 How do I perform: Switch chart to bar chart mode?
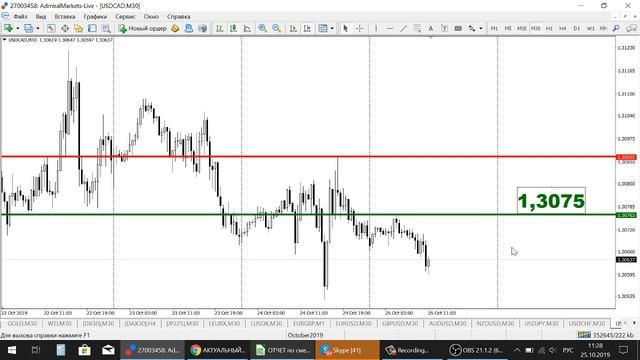219,28
